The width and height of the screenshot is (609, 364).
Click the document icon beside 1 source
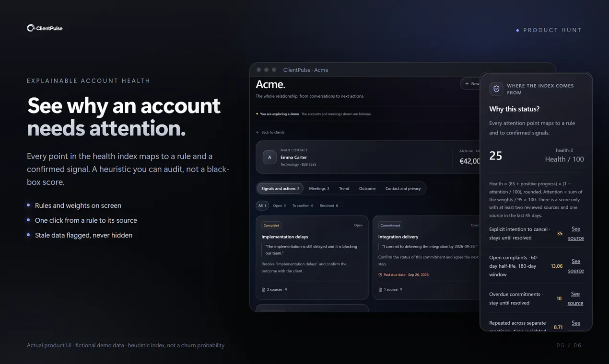(x=380, y=290)
